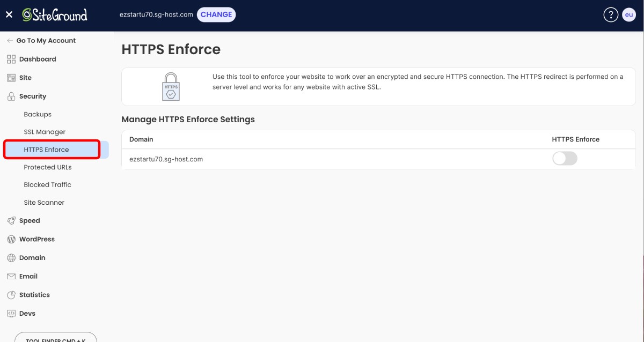This screenshot has width=644, height=342.
Task: Click the help question mark icon
Action: point(611,14)
